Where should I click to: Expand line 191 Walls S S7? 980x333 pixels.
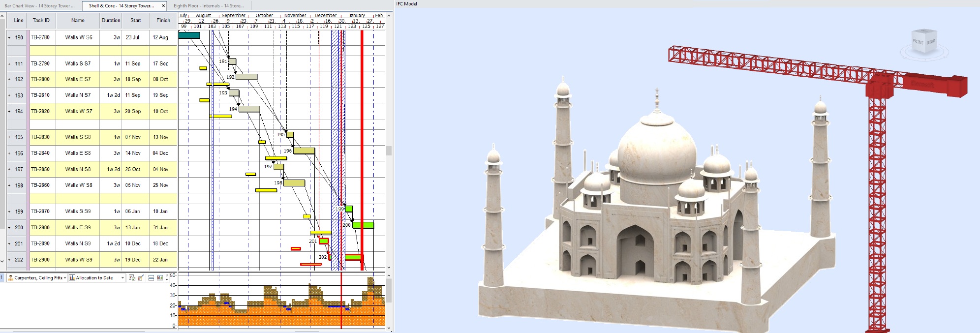click(x=9, y=64)
